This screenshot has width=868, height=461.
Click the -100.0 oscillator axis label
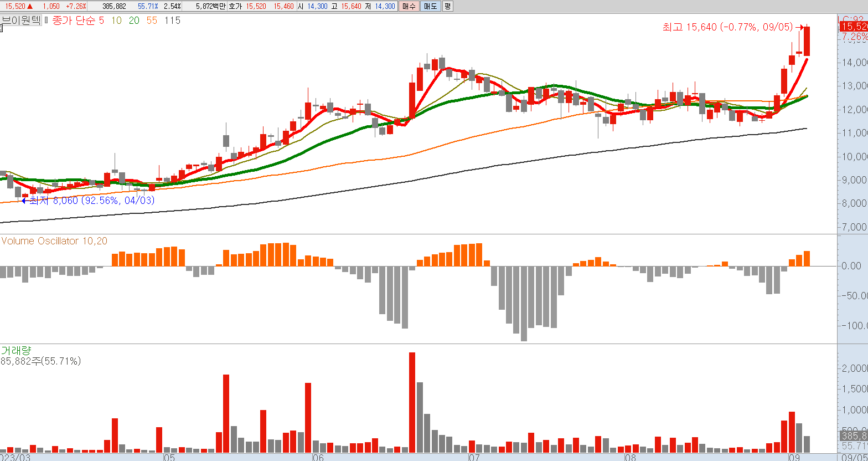(855, 326)
